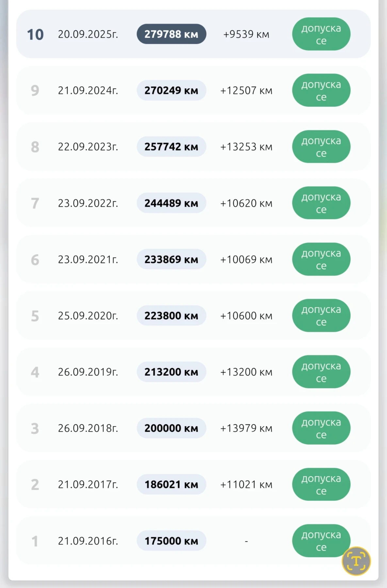This screenshot has width=387, height=588.
Task: Select the 186021 км mileage pill
Action: click(171, 484)
